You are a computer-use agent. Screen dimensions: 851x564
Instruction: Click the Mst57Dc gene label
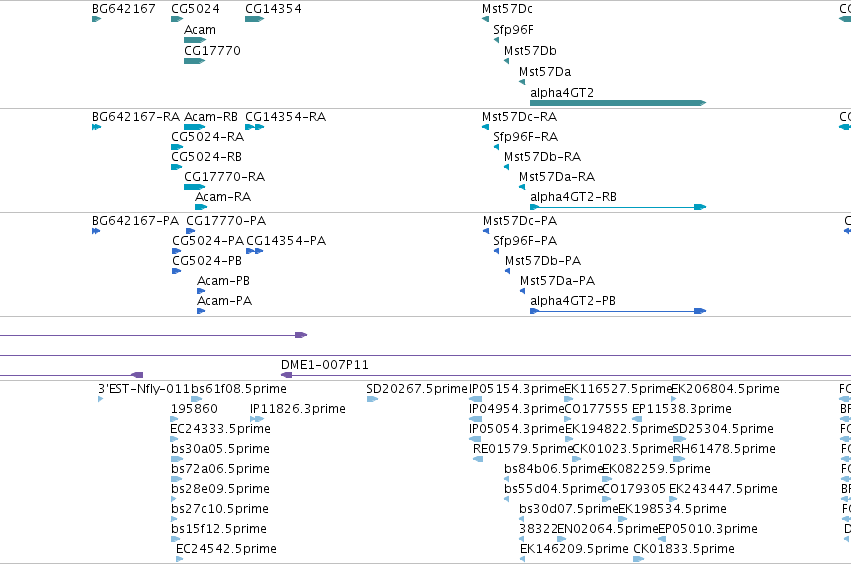[x=507, y=9]
